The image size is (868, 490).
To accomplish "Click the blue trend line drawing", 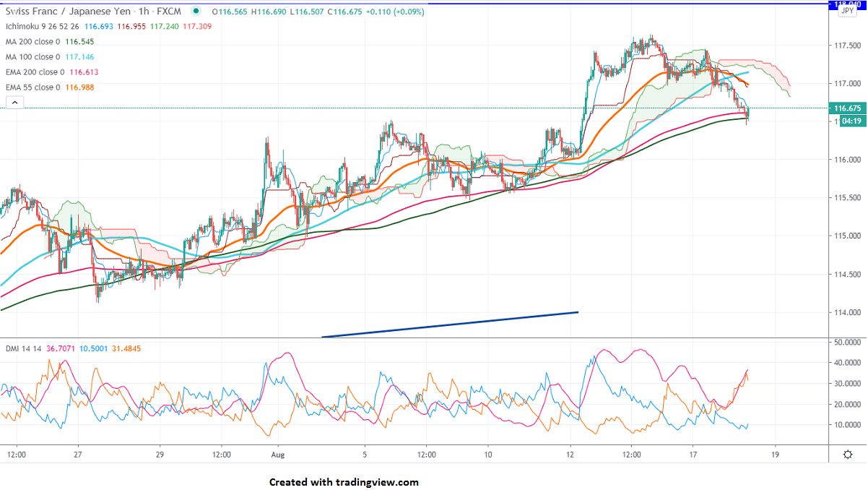I will coord(450,324).
